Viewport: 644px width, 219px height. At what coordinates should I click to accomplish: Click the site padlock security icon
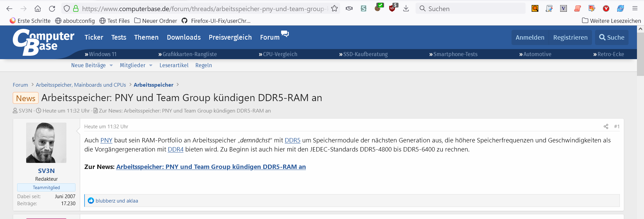[76, 9]
